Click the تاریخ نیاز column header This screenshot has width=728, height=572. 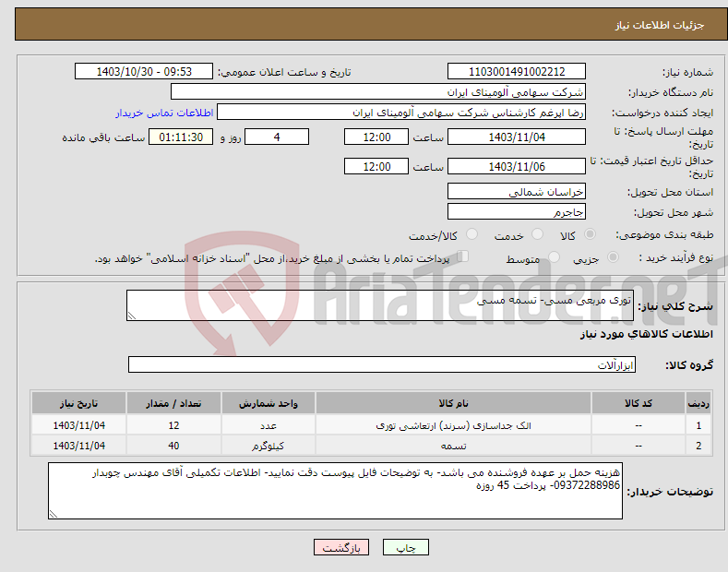79,403
